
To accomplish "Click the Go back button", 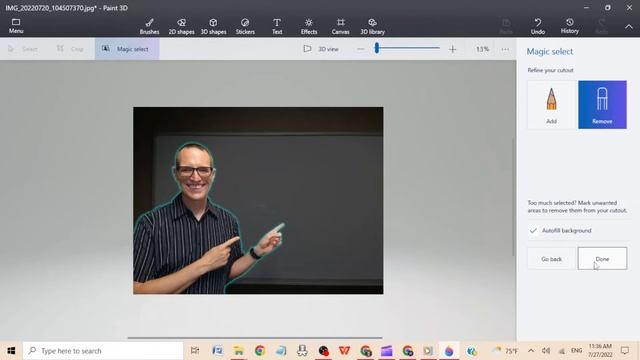I will [551, 259].
